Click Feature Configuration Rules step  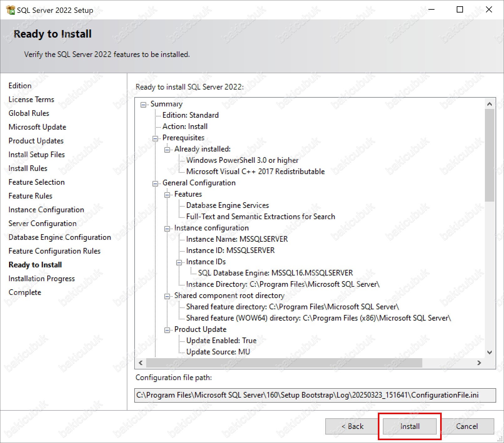point(54,251)
